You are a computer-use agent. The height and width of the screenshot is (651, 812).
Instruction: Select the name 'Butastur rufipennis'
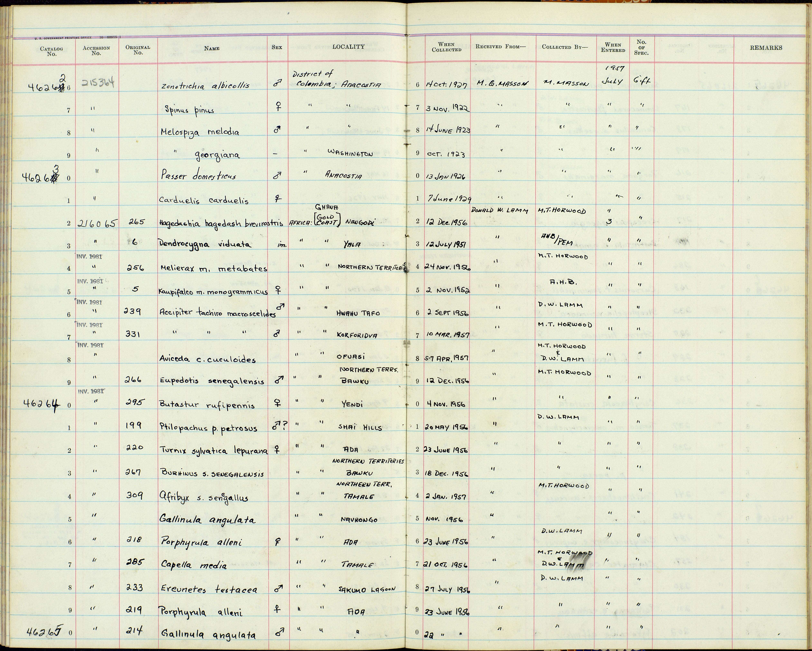pos(207,405)
